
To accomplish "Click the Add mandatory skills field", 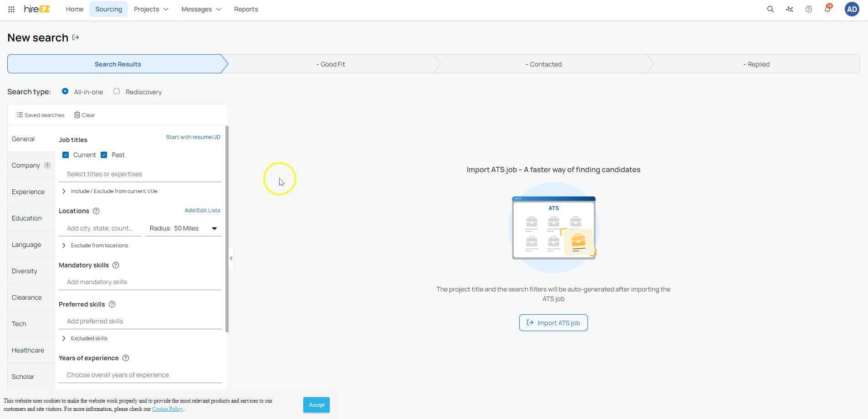I will (140, 281).
